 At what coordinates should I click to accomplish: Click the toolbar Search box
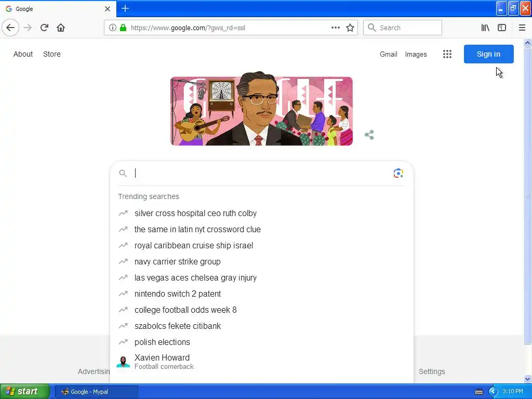[x=403, y=28]
